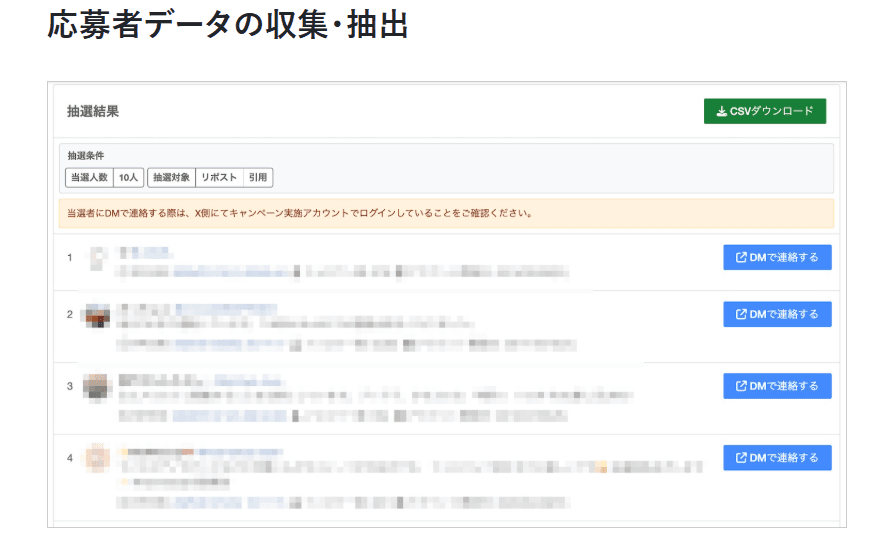Click external-link icon in winner 3's DM button

click(x=741, y=386)
